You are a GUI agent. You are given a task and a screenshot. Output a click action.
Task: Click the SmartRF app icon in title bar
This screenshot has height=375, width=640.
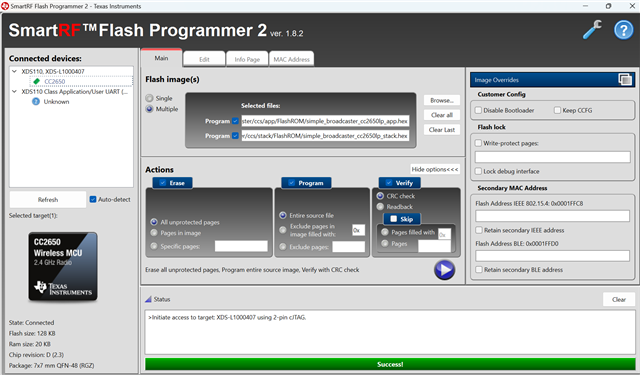[5, 6]
